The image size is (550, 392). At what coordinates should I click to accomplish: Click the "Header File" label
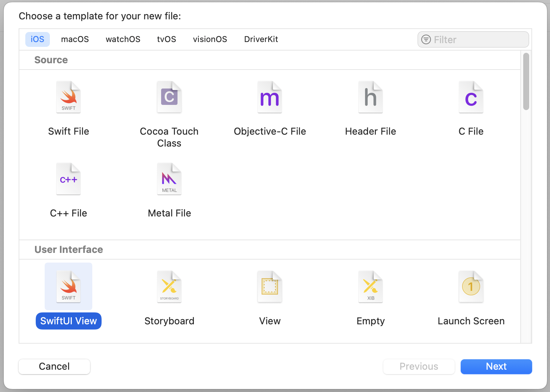point(371,131)
